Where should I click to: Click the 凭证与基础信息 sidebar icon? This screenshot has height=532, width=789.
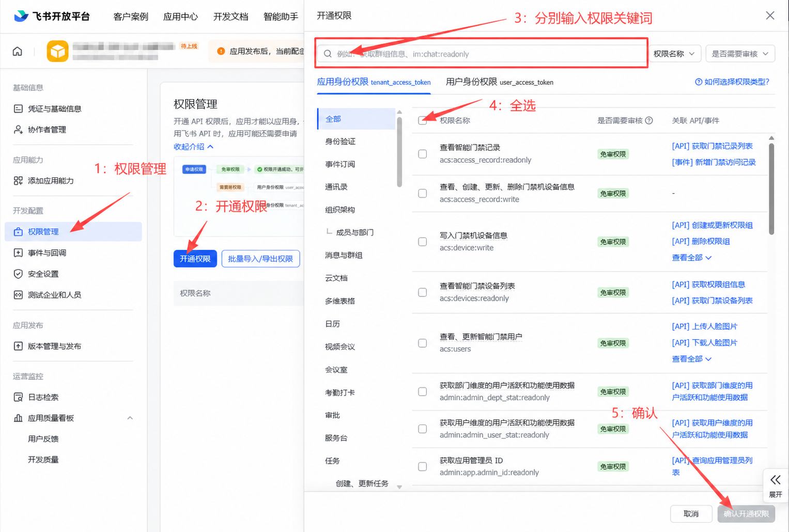18,108
